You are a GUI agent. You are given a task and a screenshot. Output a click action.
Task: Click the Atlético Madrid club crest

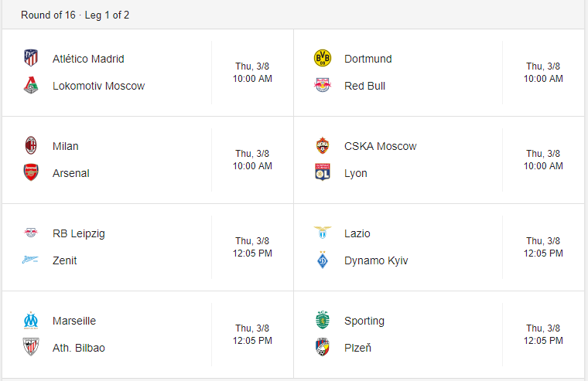click(31, 58)
